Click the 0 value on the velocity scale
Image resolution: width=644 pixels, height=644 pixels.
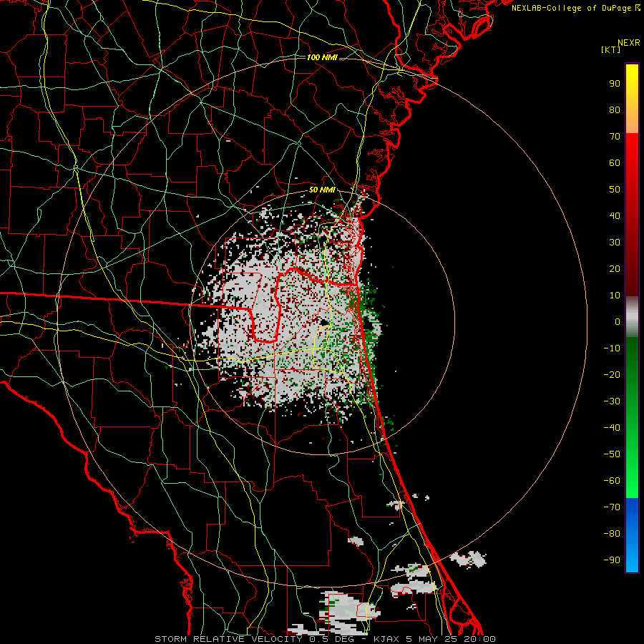coord(618,322)
